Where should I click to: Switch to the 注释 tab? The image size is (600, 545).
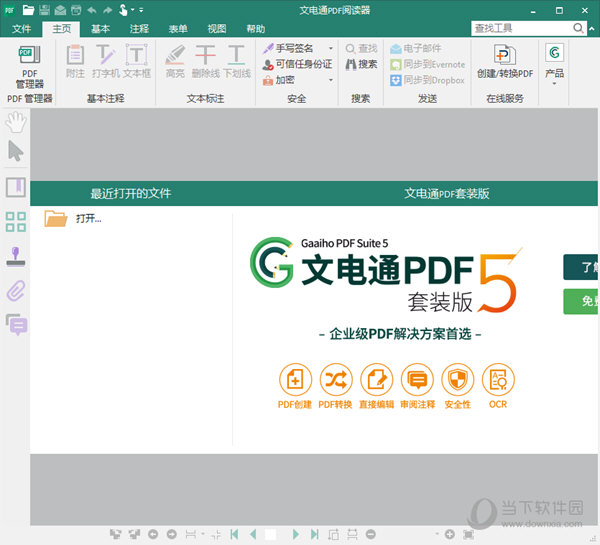pos(139,29)
